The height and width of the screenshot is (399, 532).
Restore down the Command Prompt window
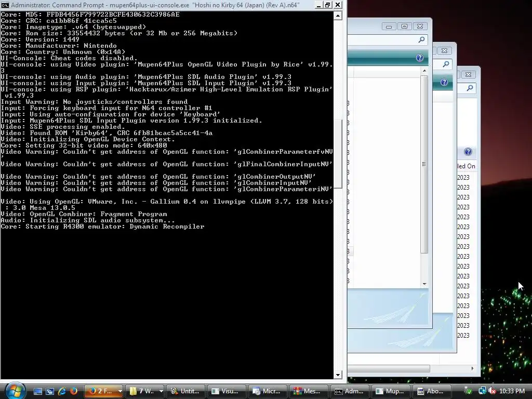point(327,5)
